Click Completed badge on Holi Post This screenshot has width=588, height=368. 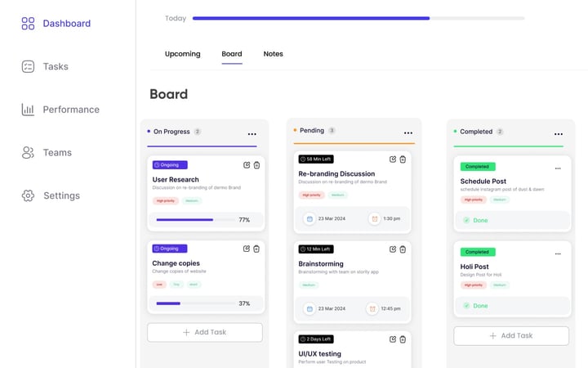pos(478,252)
